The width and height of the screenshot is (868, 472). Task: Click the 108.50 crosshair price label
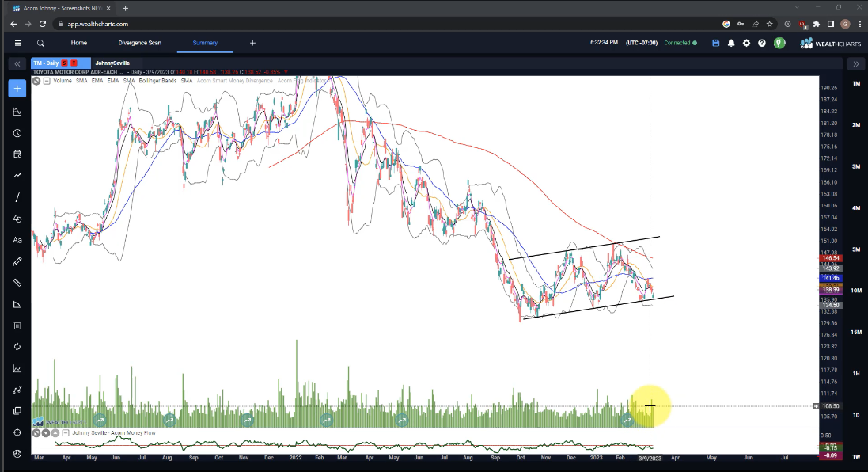pos(831,406)
